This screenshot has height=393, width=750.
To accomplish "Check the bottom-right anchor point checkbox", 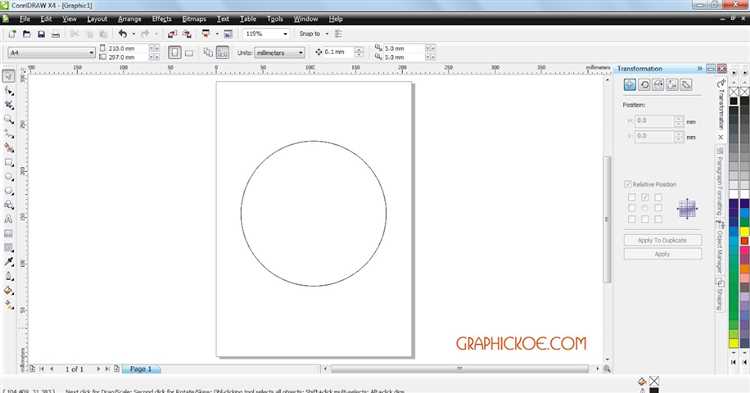I will tap(658, 219).
